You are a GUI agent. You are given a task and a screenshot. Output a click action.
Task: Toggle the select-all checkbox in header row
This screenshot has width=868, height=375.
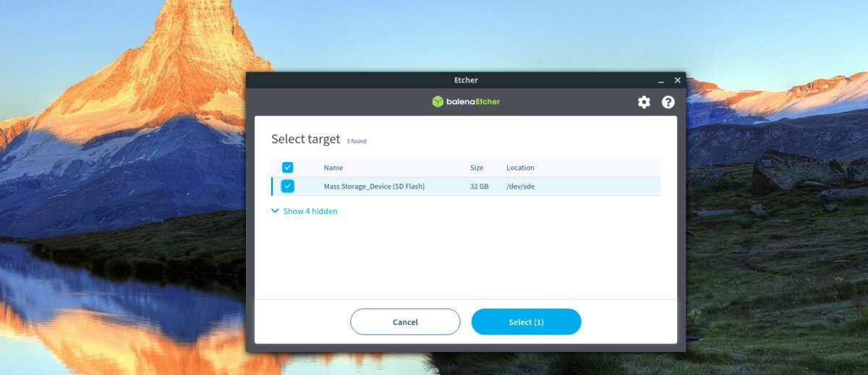coord(288,167)
